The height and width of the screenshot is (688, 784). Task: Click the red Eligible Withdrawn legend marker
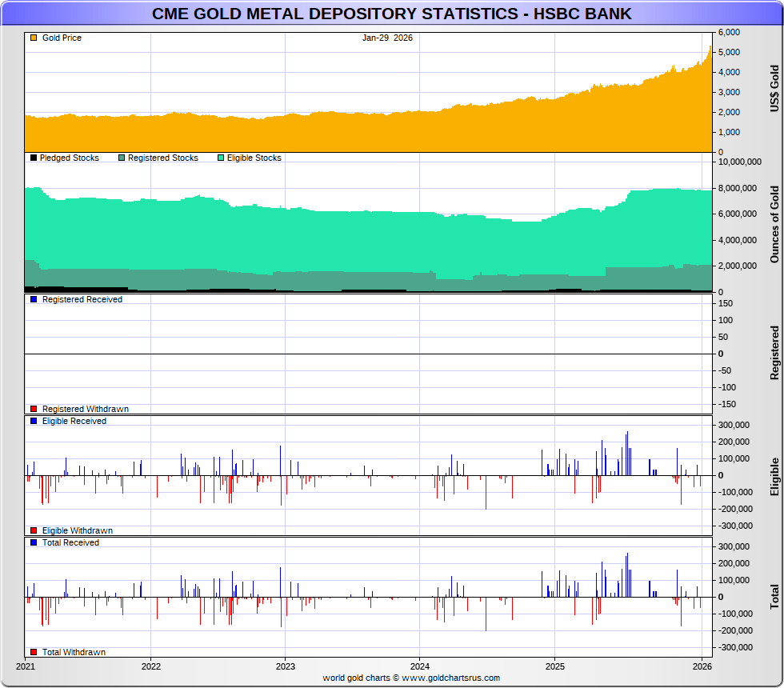pos(34,530)
